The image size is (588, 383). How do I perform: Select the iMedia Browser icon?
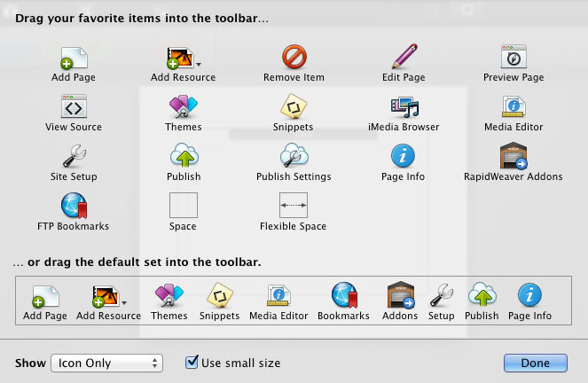point(404,106)
